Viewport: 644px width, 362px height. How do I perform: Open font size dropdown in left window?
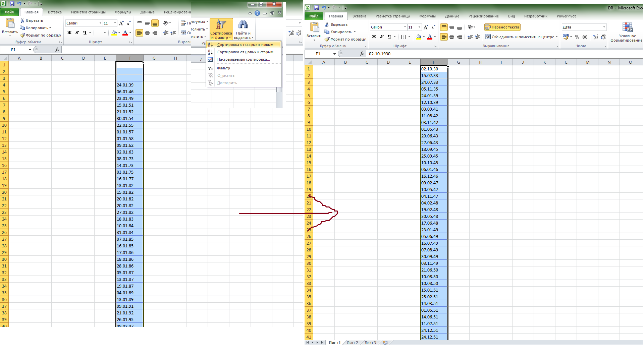pyautogui.click(x=115, y=23)
